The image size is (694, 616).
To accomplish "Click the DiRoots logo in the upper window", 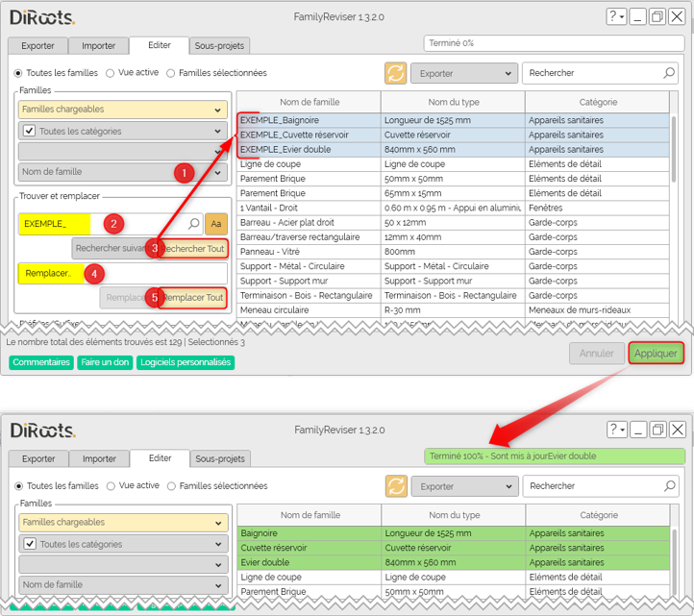I will 41,18.
